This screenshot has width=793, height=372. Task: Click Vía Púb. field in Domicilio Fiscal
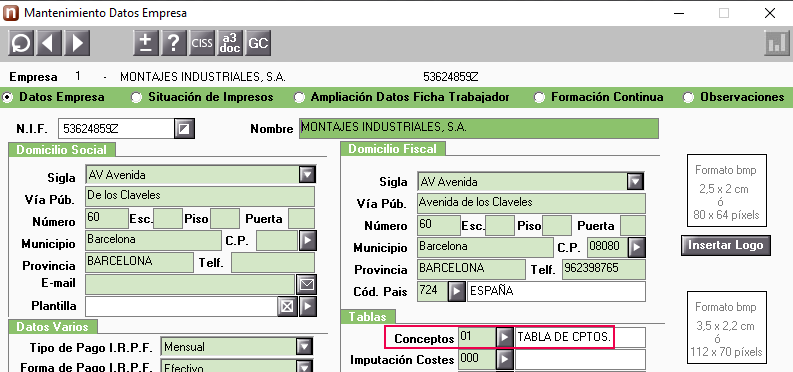click(532, 203)
